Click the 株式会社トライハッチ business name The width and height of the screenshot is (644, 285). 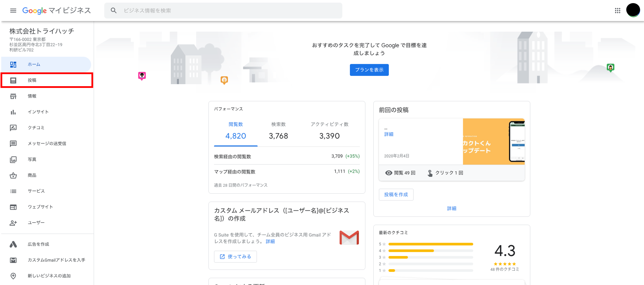click(42, 31)
